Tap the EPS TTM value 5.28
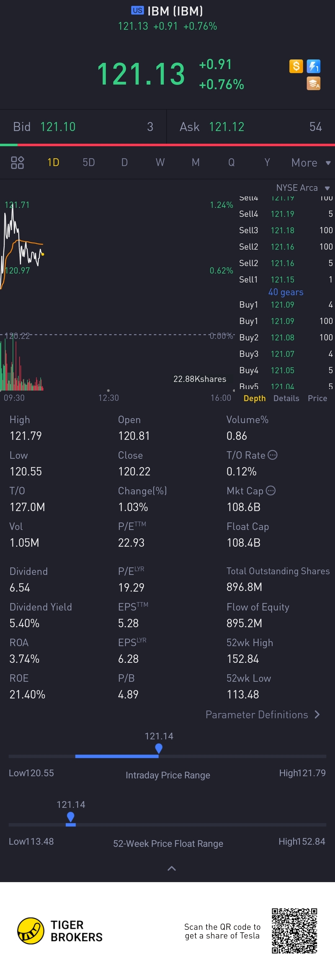 (128, 623)
